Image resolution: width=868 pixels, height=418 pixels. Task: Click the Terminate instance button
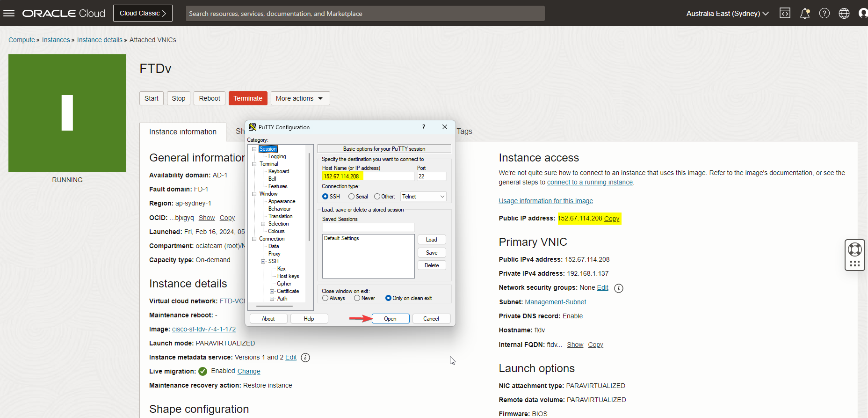248,98
